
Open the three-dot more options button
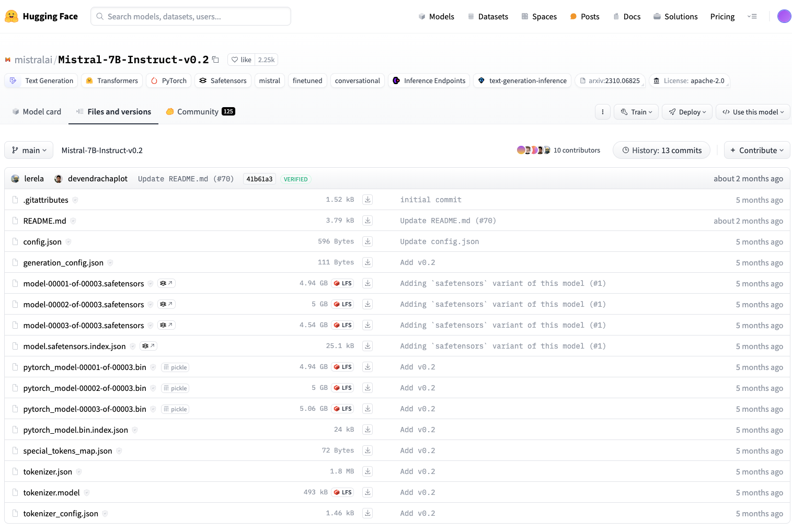603,112
